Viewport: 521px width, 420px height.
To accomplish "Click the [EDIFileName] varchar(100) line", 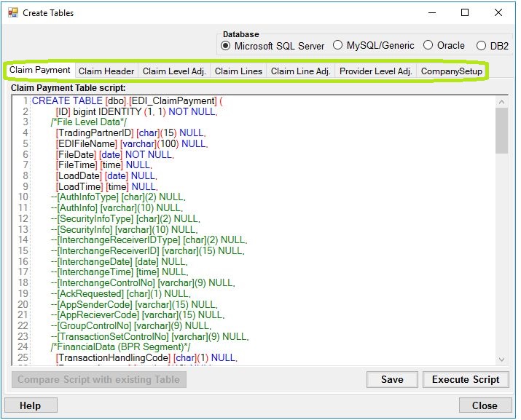I will [132, 144].
